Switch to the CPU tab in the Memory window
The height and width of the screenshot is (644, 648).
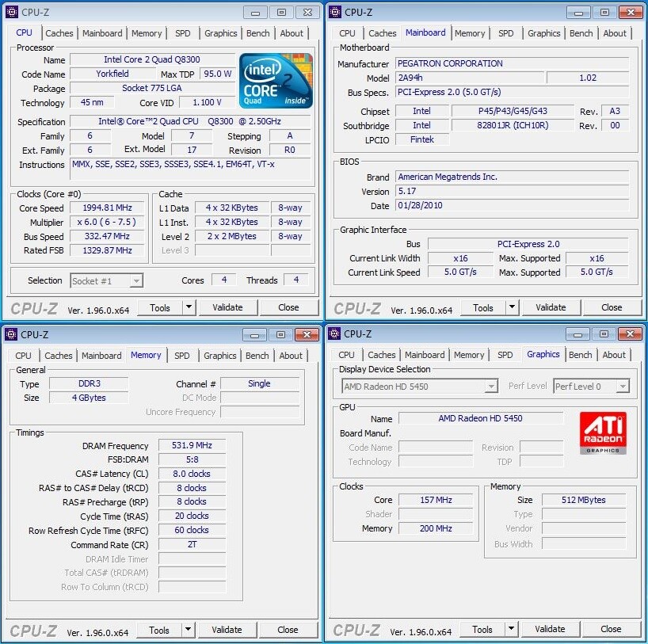(23, 356)
